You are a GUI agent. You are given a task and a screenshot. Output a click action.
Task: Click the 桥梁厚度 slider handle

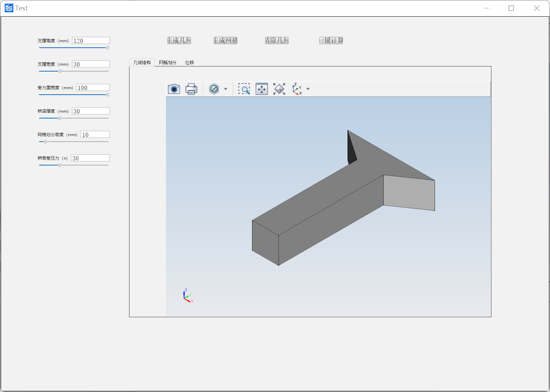[x=60, y=118]
